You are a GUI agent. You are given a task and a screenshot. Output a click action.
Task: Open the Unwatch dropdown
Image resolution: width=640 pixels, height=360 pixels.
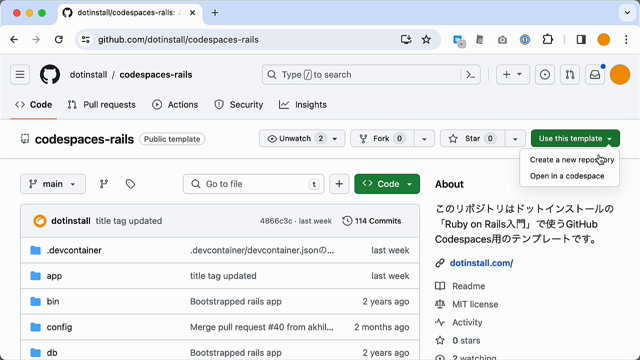pyautogui.click(x=302, y=138)
